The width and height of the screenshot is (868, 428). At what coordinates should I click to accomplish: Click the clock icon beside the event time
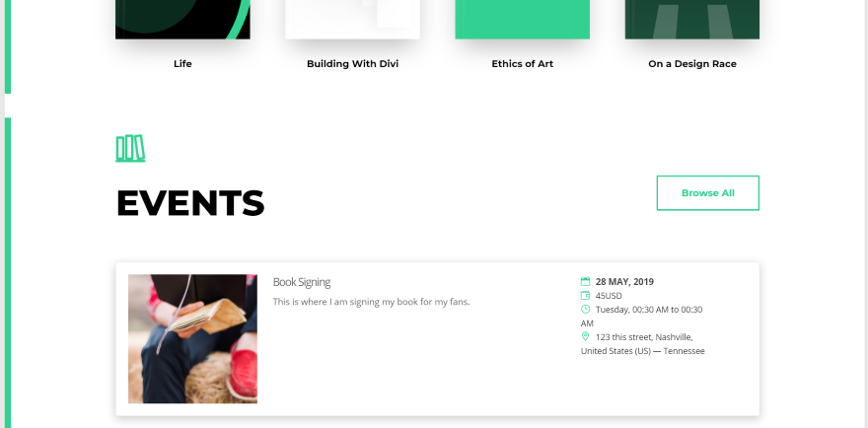(586, 310)
